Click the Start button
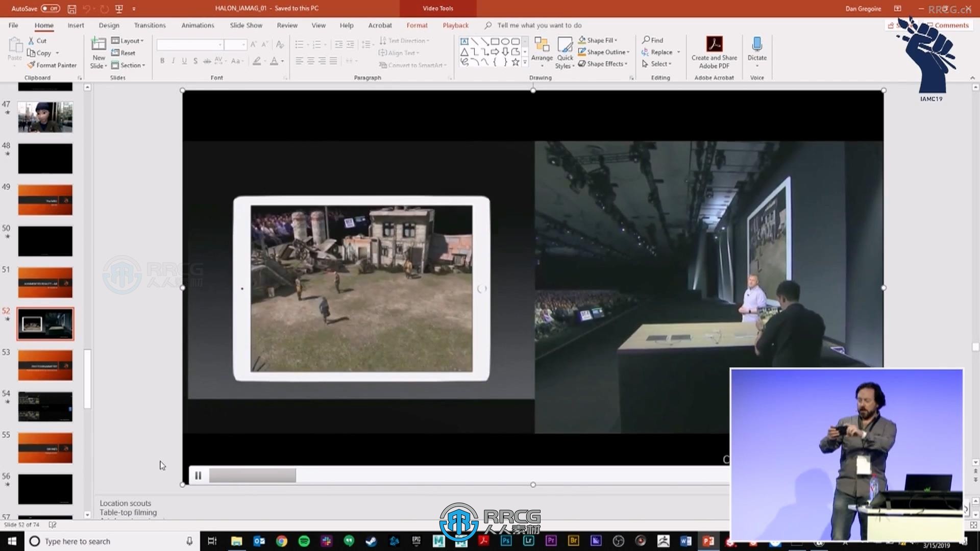 tap(12, 541)
